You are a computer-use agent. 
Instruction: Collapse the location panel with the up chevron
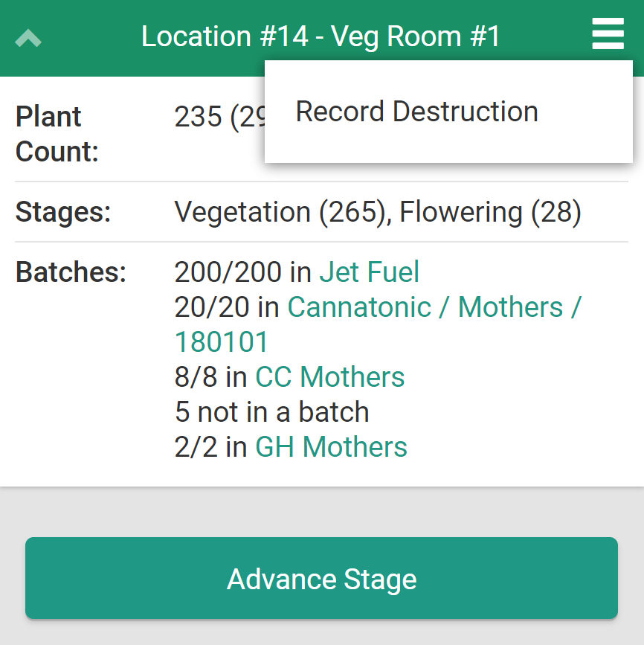point(28,37)
